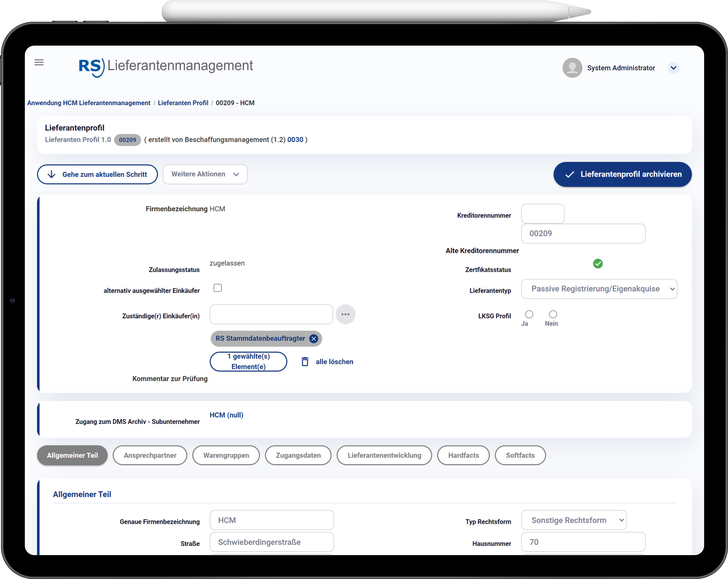Click Gehe zum aktuellen Schritt button
Image resolution: width=728 pixels, height=579 pixels.
pos(97,175)
